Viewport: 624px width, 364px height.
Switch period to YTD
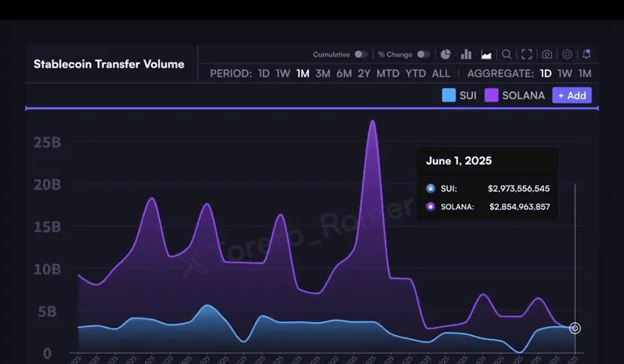point(415,74)
